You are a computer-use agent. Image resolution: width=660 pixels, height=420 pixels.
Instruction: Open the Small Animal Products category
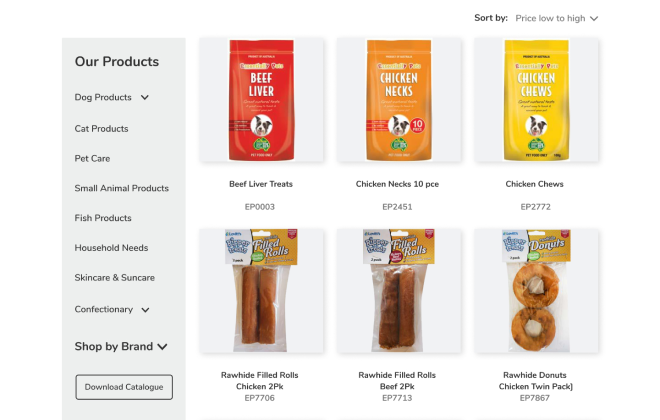pyautogui.click(x=122, y=188)
